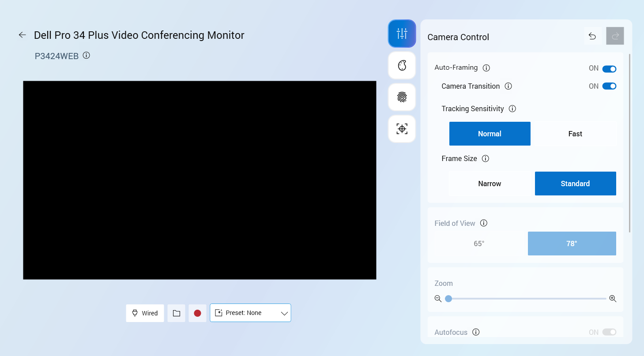The height and width of the screenshot is (356, 644).
Task: Click the info icon next to P3424WEB
Action: pyautogui.click(x=87, y=56)
